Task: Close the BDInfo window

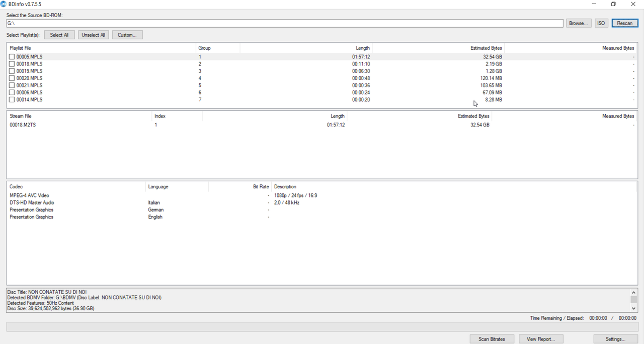Action: click(633, 4)
